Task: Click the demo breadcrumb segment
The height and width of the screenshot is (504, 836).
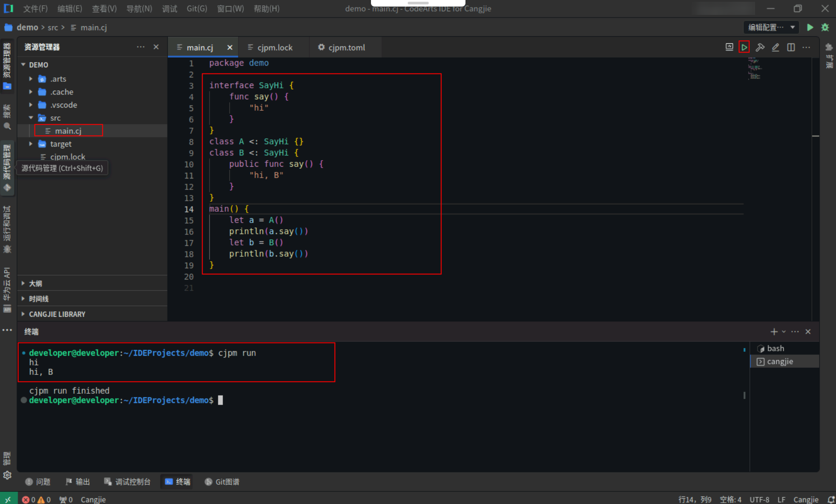Action: tap(27, 27)
